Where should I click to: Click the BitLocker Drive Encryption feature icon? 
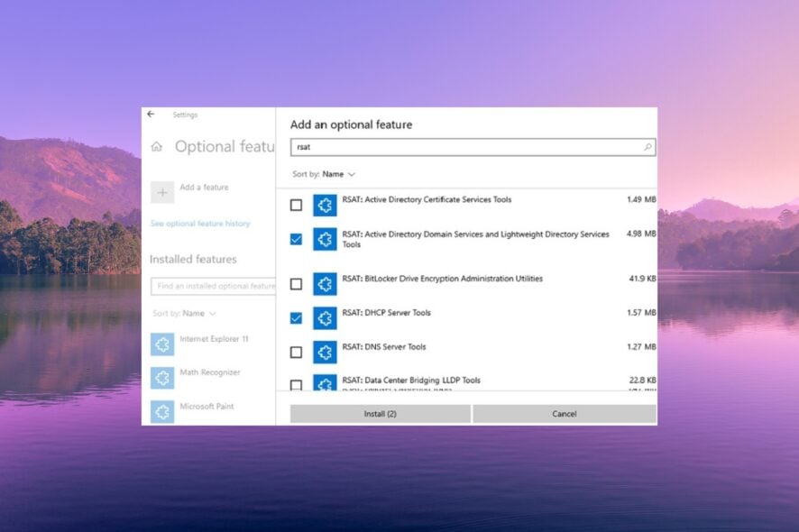tap(326, 284)
